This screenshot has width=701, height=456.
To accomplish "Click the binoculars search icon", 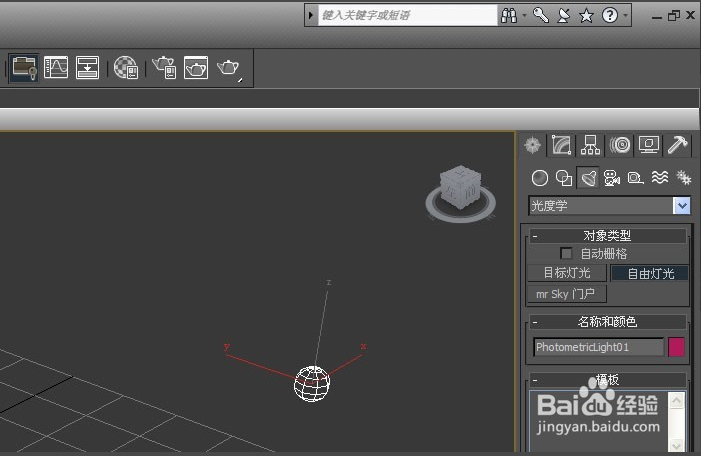I will click(509, 16).
